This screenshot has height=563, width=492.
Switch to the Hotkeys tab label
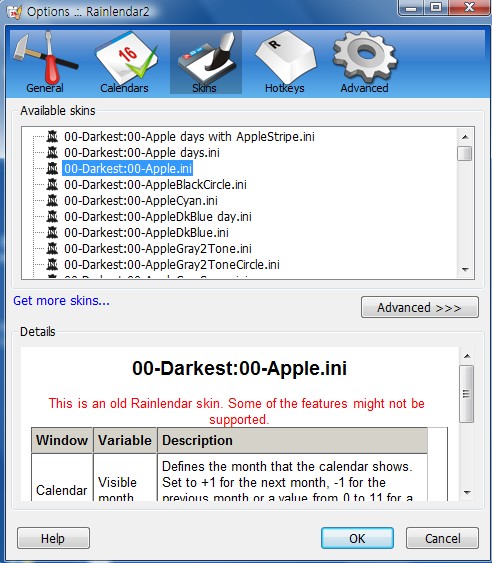coord(284,88)
